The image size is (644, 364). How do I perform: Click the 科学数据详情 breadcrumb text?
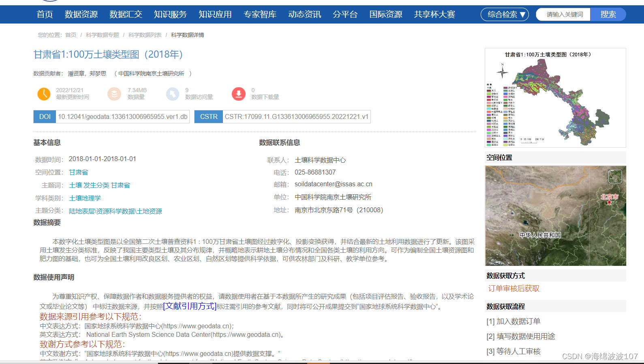click(x=187, y=35)
